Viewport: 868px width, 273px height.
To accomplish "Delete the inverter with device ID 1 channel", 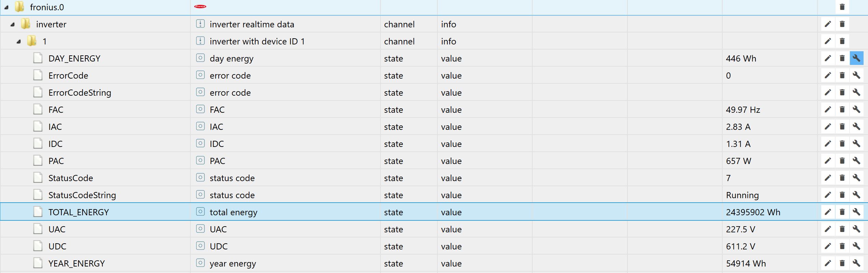I will pyautogui.click(x=842, y=41).
